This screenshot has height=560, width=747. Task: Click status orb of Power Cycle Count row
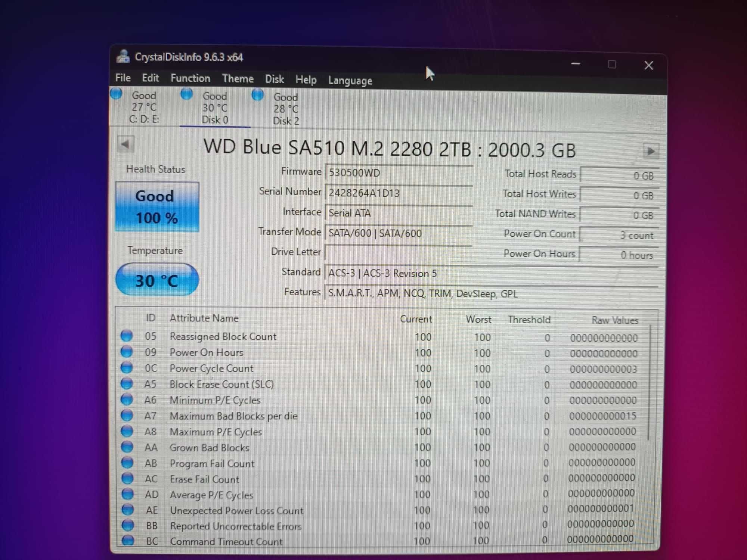pyautogui.click(x=126, y=367)
